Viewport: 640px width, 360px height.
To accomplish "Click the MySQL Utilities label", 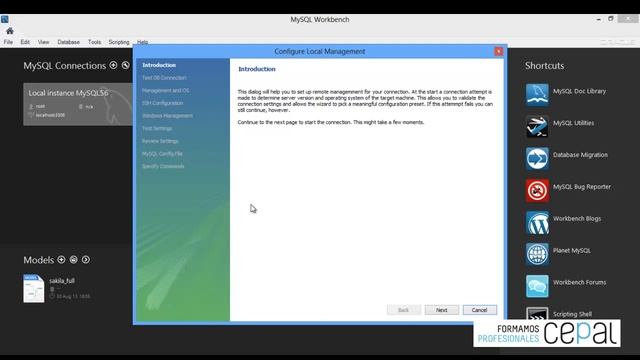I will click(573, 123).
